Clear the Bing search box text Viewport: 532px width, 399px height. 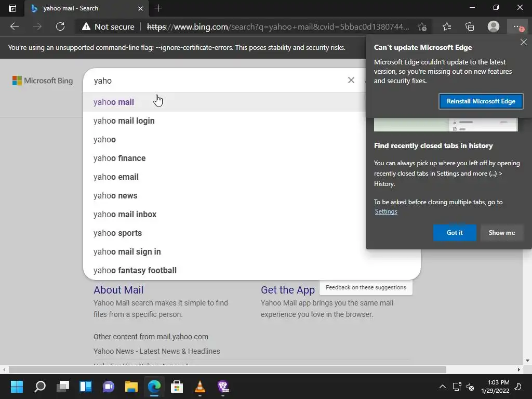click(x=351, y=80)
